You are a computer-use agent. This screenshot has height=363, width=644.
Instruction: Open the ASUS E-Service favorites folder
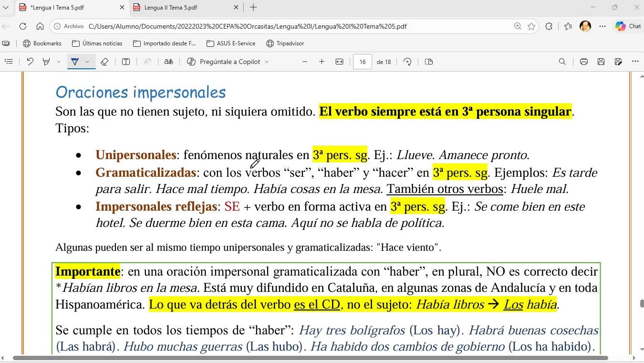click(x=231, y=43)
